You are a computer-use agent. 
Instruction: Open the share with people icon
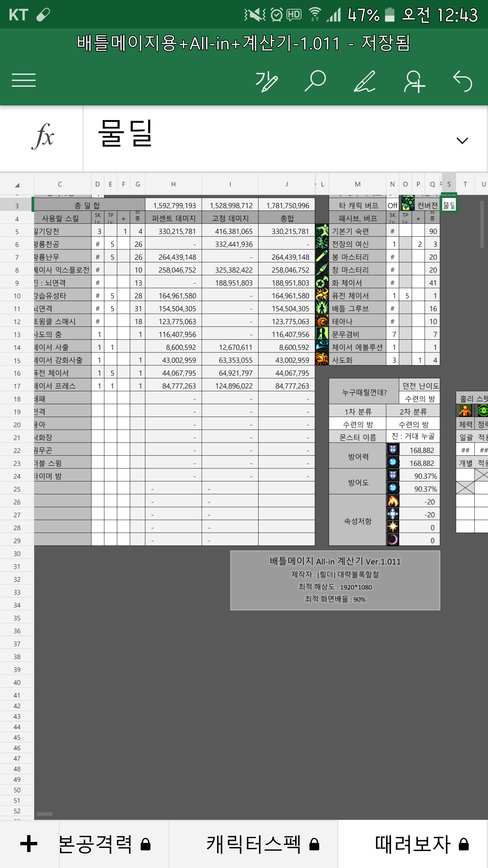point(414,81)
